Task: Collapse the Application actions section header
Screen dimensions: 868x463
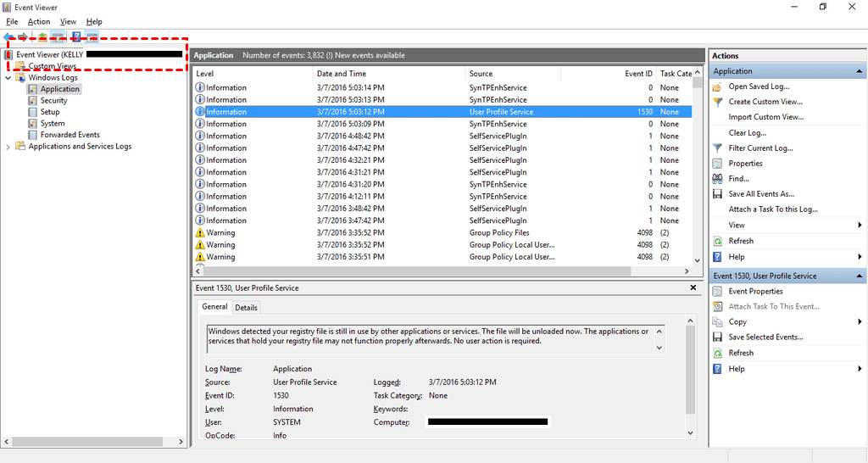Action: pyautogui.click(x=860, y=71)
